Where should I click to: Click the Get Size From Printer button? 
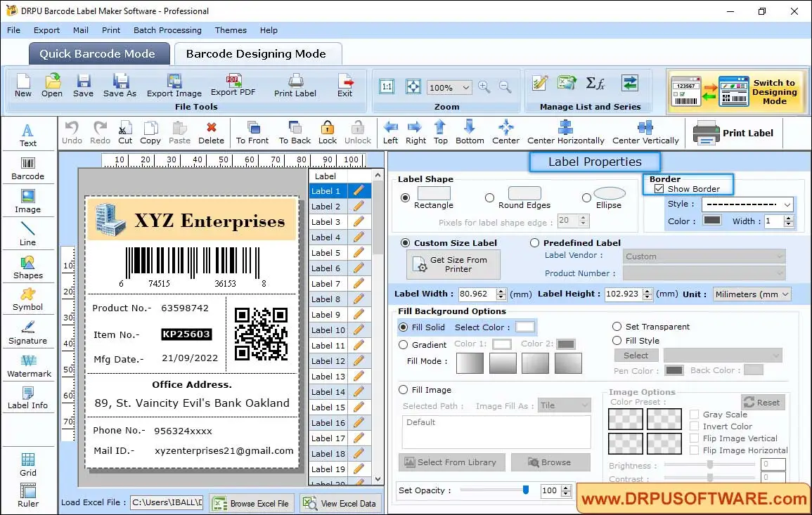coord(453,264)
